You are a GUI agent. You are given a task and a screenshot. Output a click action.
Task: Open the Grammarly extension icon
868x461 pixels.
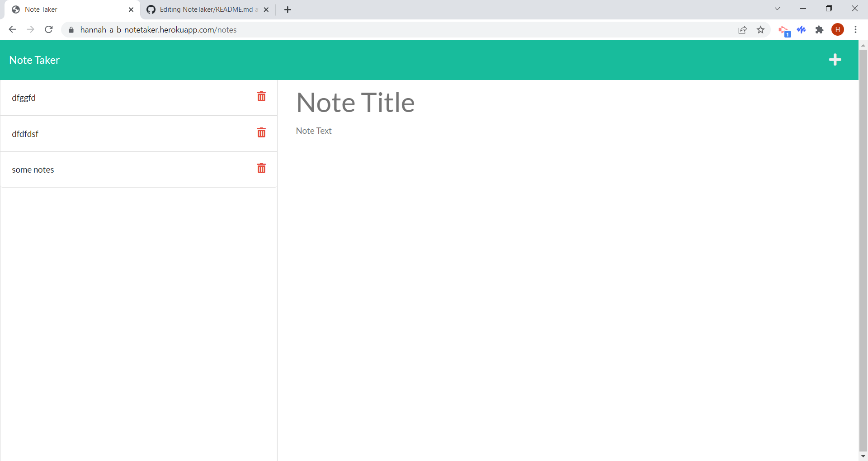(x=802, y=29)
